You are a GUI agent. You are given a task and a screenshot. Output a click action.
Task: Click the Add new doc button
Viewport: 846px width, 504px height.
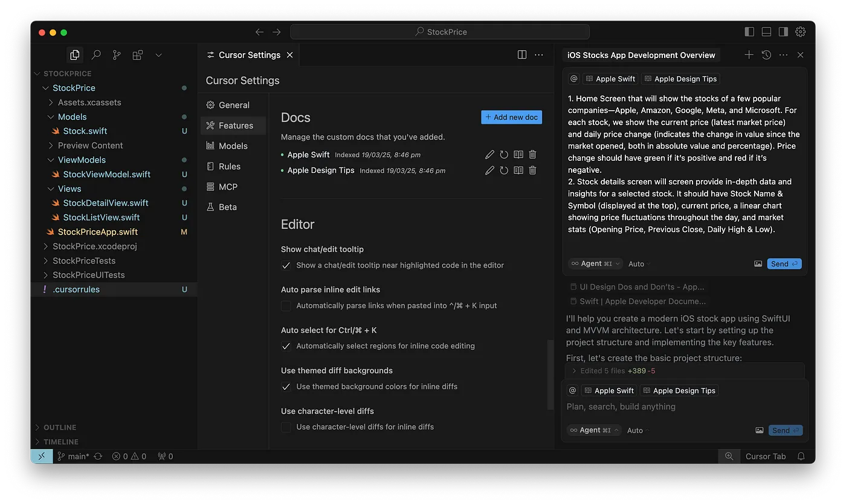tap(511, 117)
